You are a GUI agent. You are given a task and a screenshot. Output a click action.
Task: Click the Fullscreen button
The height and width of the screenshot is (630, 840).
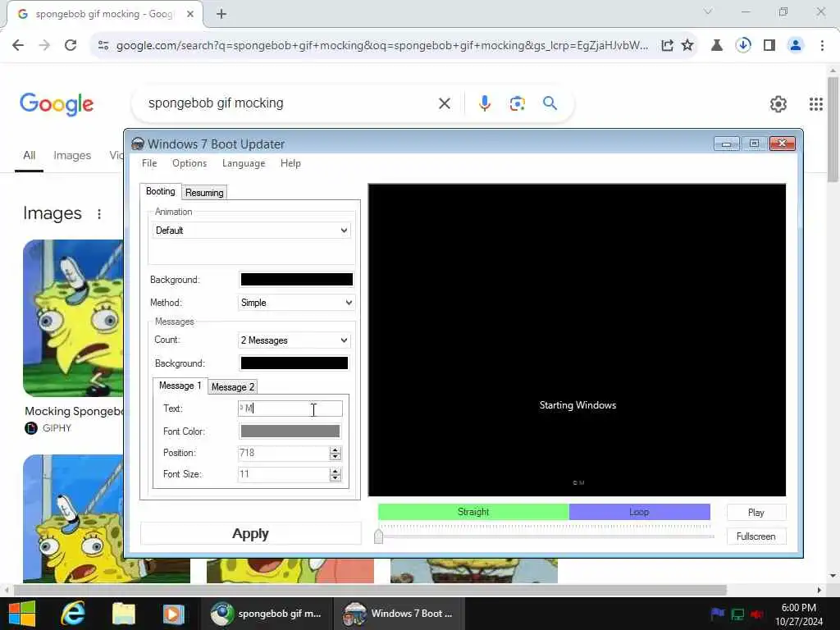[x=756, y=536]
